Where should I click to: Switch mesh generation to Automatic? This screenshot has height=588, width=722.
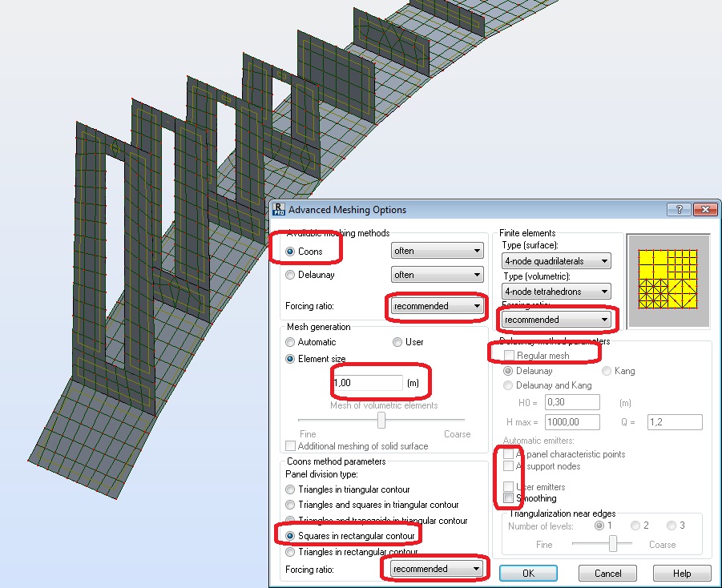tap(290, 342)
